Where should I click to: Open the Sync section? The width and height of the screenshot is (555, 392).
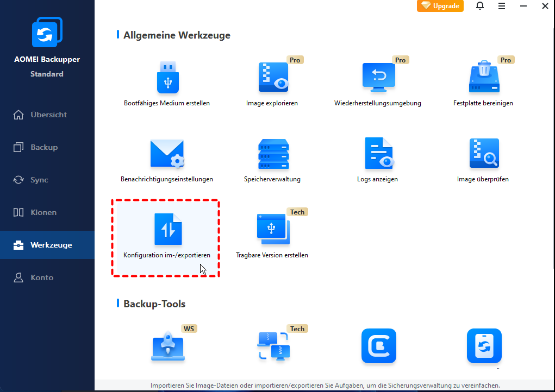coord(47,180)
